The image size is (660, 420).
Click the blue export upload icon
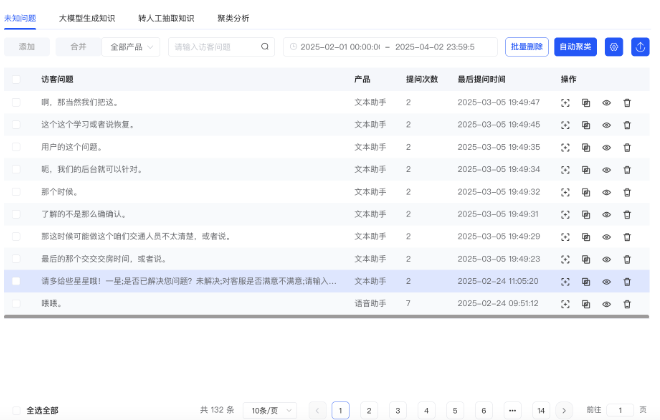click(640, 47)
